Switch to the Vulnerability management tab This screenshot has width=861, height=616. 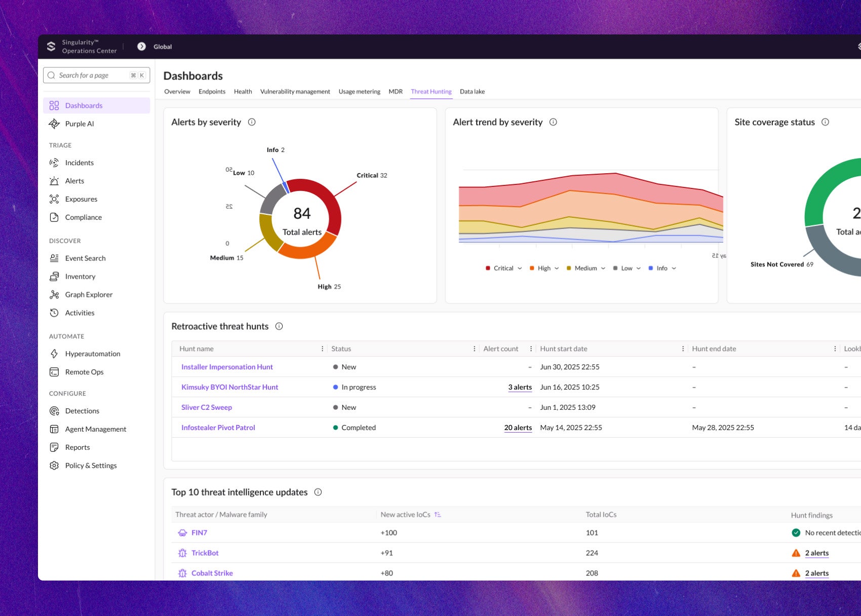[x=295, y=92]
